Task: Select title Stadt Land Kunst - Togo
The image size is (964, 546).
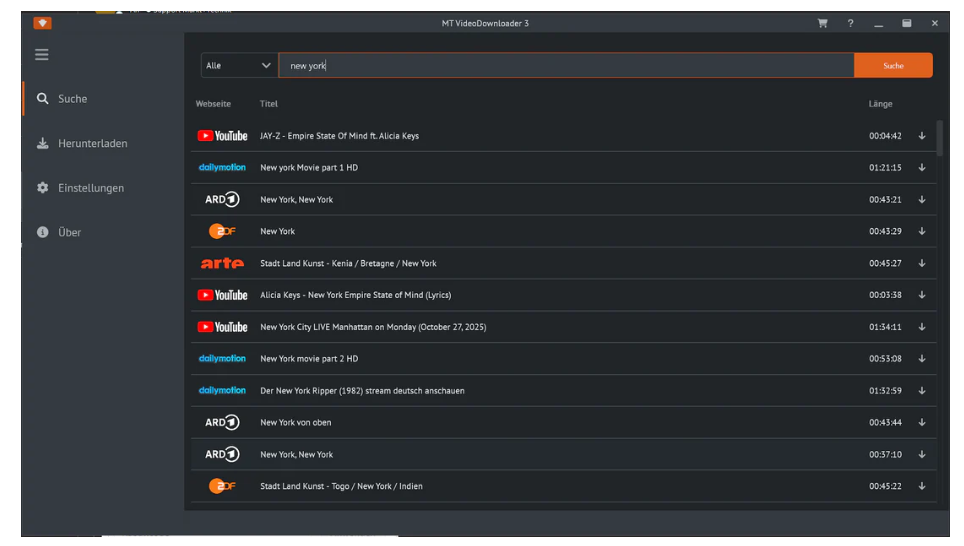Action: [341, 486]
